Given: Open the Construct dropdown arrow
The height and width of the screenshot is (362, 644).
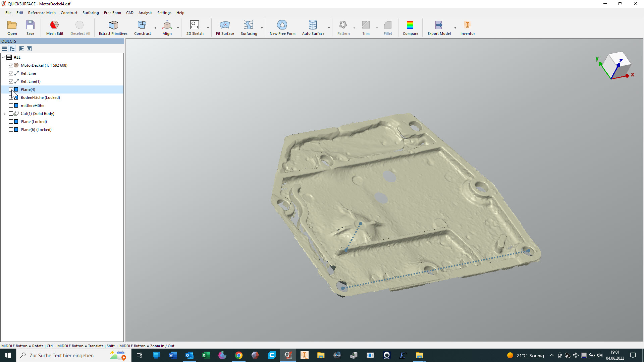Looking at the screenshot, I should pyautogui.click(x=155, y=28).
